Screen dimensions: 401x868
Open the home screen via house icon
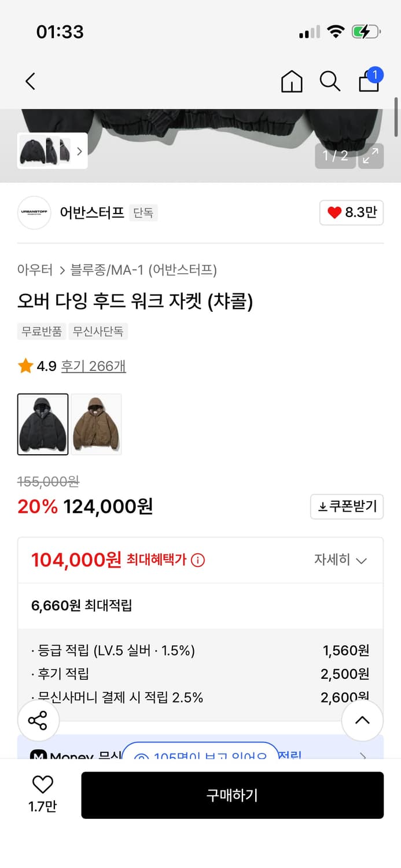click(292, 82)
